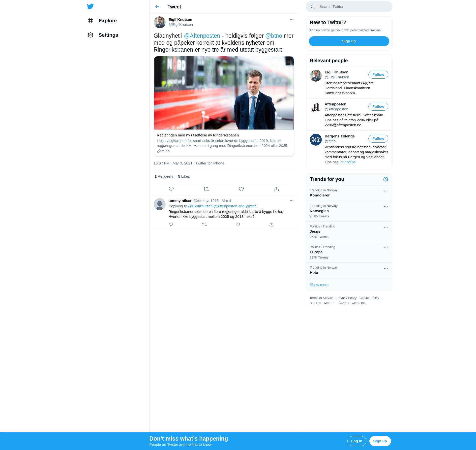Follow Bergens Tidende account

pos(378,139)
